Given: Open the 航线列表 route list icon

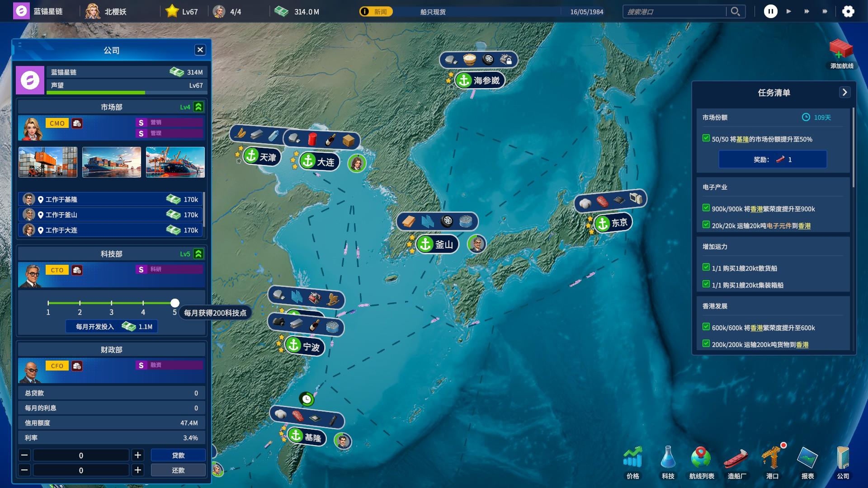Looking at the screenshot, I should click(x=701, y=457).
